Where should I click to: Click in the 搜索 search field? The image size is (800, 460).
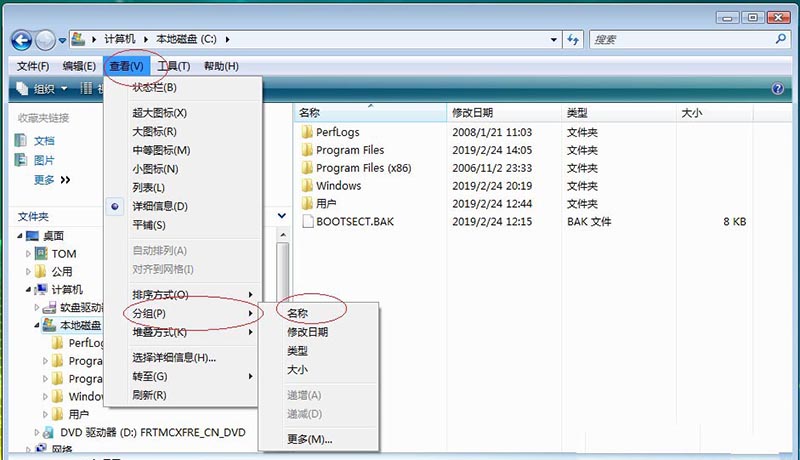(682, 39)
